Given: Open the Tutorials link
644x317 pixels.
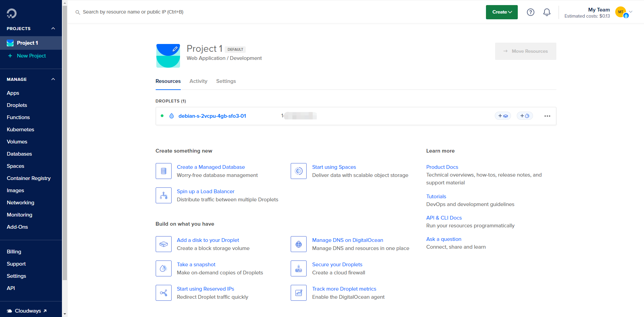Looking at the screenshot, I should pyautogui.click(x=436, y=197).
